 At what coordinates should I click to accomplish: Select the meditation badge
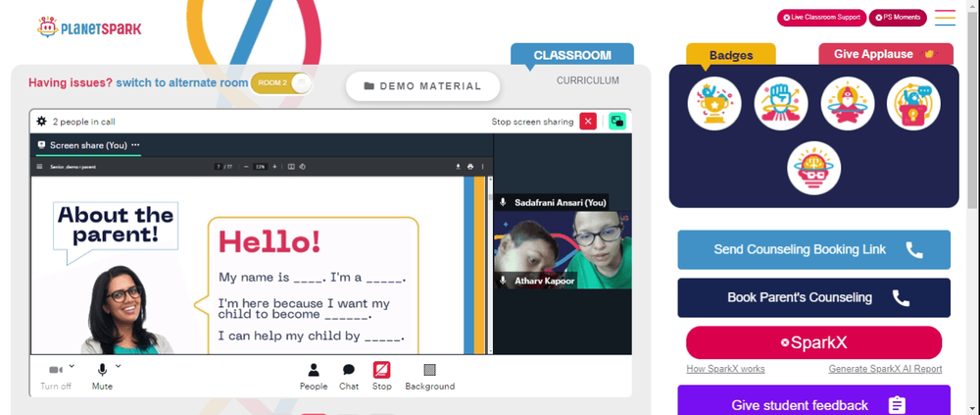(x=848, y=103)
